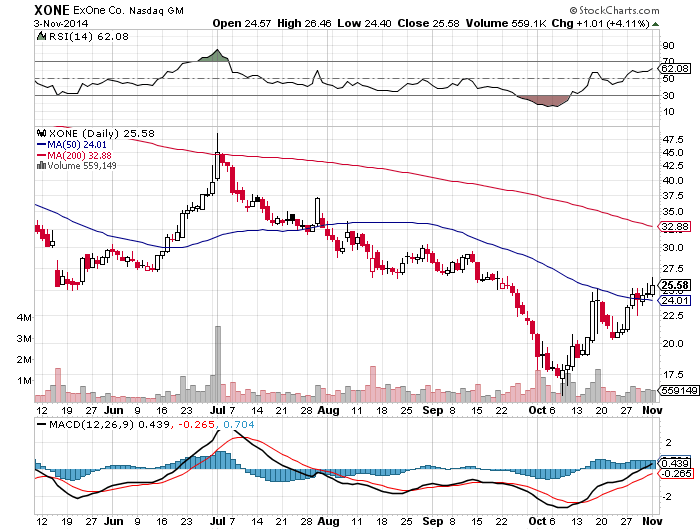Click the Volume 559.1K header value
The height and width of the screenshot is (530, 700).
[506, 23]
